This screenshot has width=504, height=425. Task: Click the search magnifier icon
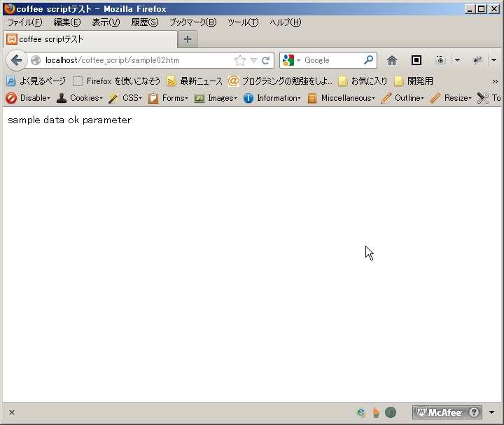coord(369,60)
